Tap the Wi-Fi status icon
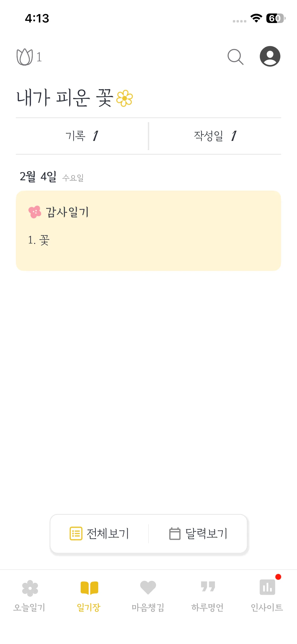Viewport: 297px width, 644px height. (x=256, y=18)
